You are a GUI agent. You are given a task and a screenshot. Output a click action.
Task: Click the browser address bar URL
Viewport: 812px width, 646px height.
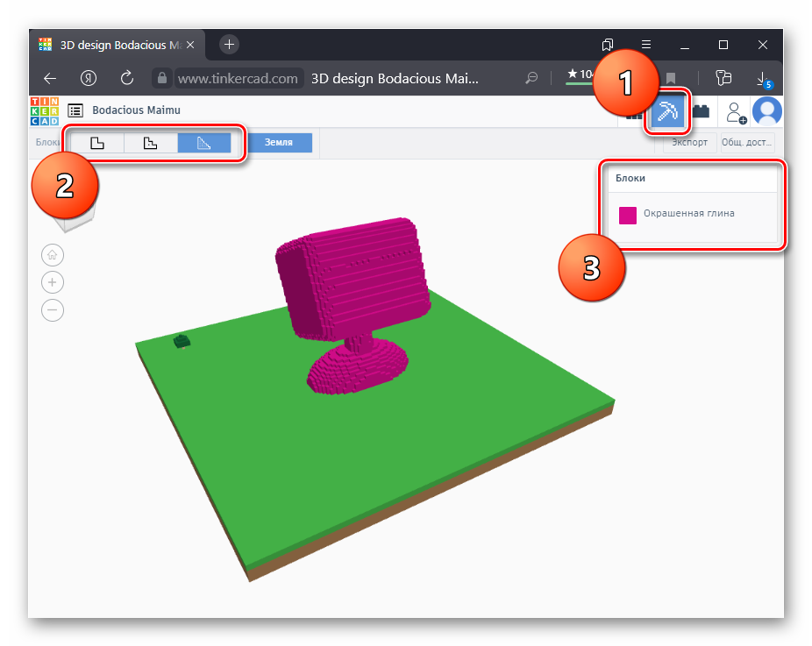tap(238, 78)
